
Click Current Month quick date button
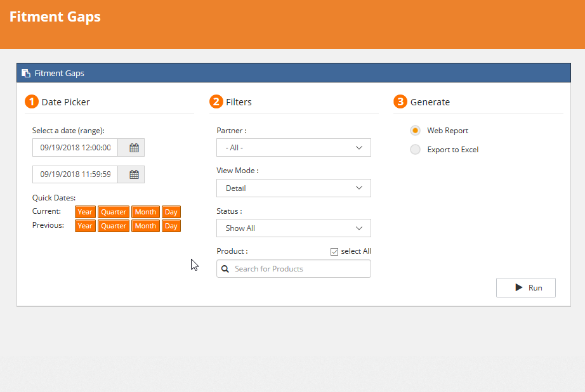[145, 212]
